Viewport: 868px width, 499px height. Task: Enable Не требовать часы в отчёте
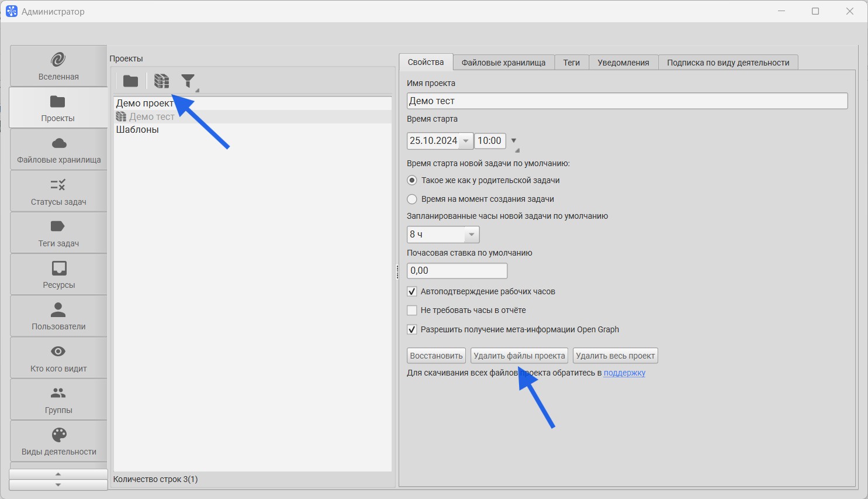(x=412, y=310)
